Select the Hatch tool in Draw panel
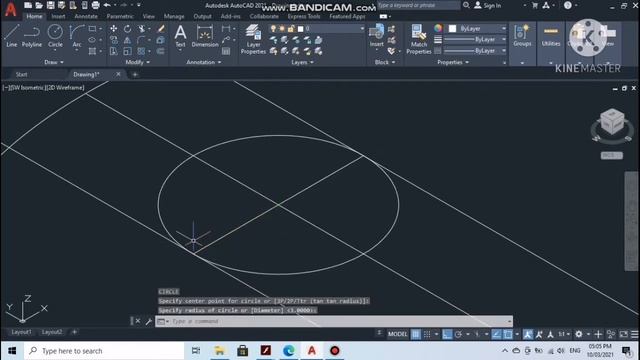640x360 pixels. point(92,51)
